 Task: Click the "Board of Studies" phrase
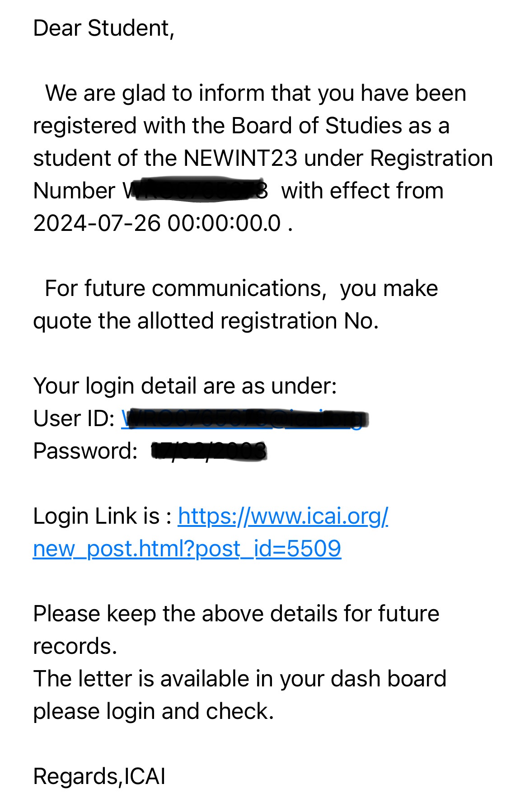click(x=316, y=126)
